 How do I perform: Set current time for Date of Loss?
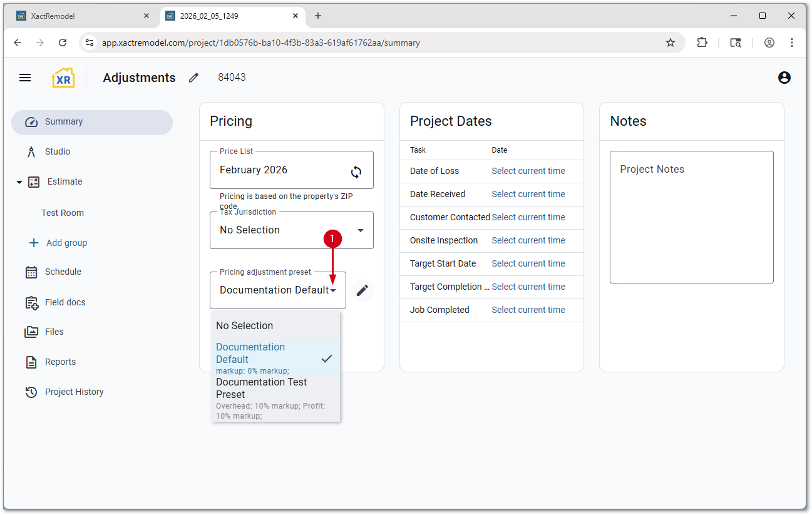tap(528, 171)
